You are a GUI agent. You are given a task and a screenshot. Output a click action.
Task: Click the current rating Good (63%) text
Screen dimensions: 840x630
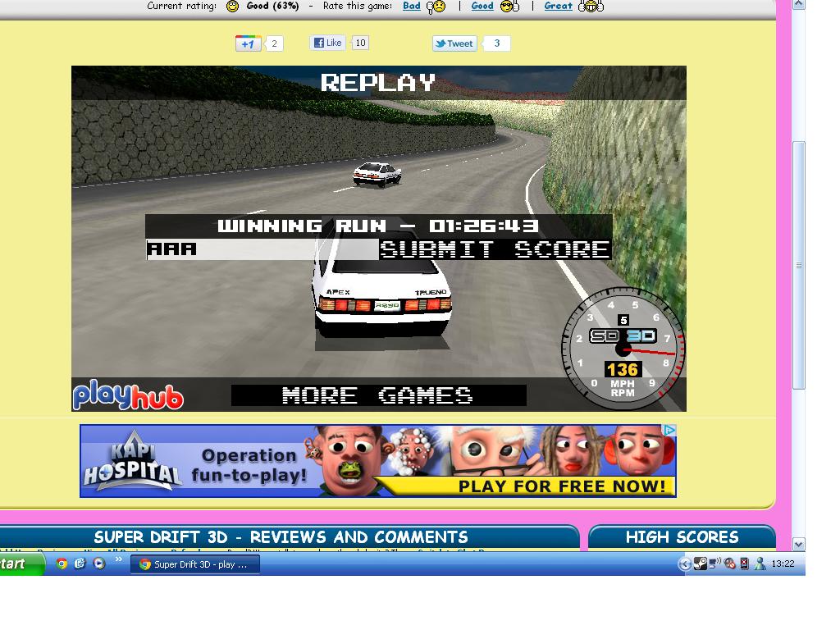click(x=272, y=6)
